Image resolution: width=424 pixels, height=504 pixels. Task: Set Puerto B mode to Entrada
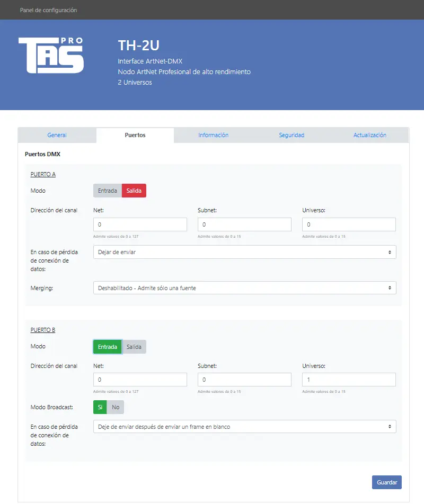pos(108,347)
